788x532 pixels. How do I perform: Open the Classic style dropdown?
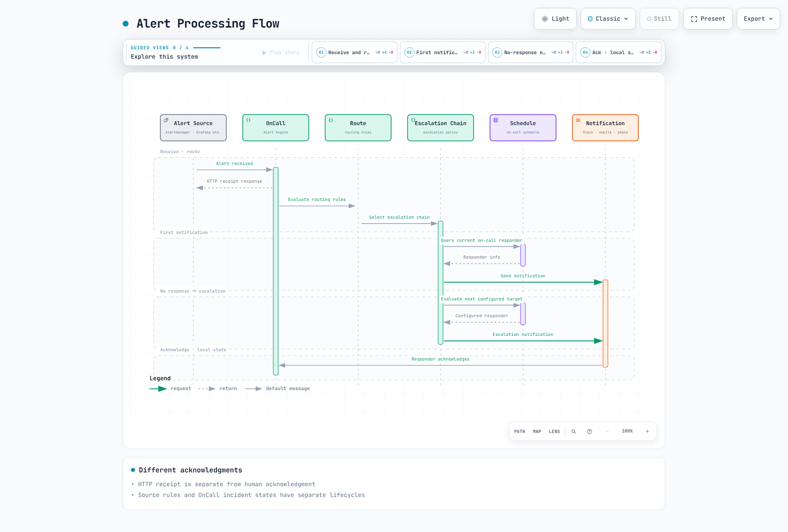click(x=608, y=19)
